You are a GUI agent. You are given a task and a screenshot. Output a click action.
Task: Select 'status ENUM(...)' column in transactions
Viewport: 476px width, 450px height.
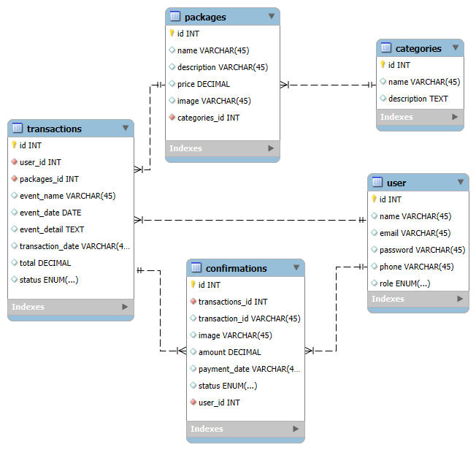49,280
